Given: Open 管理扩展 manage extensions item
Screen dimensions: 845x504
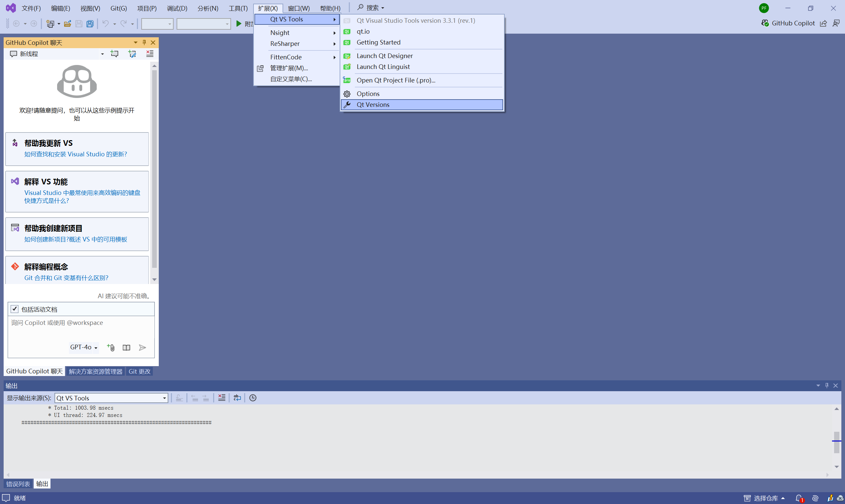Looking at the screenshot, I should pos(297,68).
